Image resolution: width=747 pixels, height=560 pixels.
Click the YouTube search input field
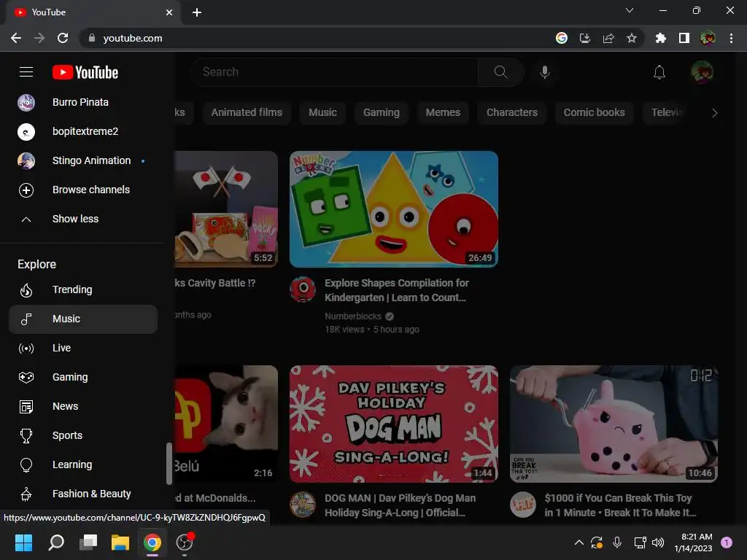[x=335, y=72]
